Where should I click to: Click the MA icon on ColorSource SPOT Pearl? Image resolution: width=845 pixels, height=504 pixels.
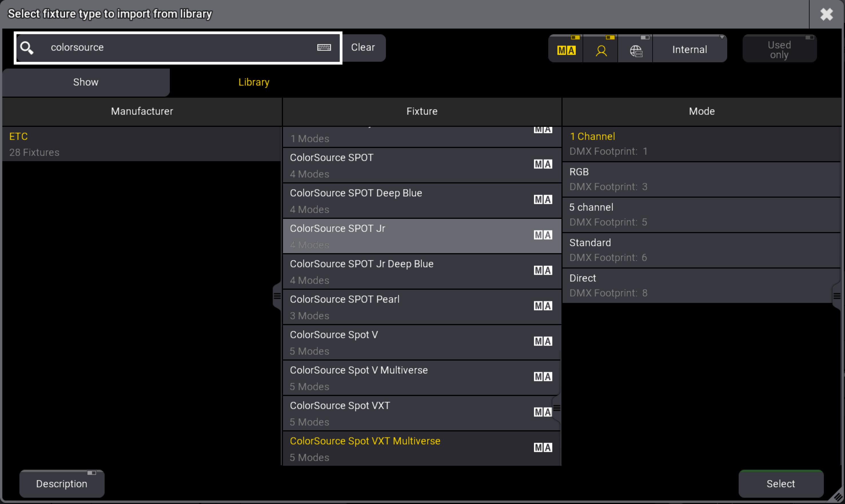[x=543, y=306]
